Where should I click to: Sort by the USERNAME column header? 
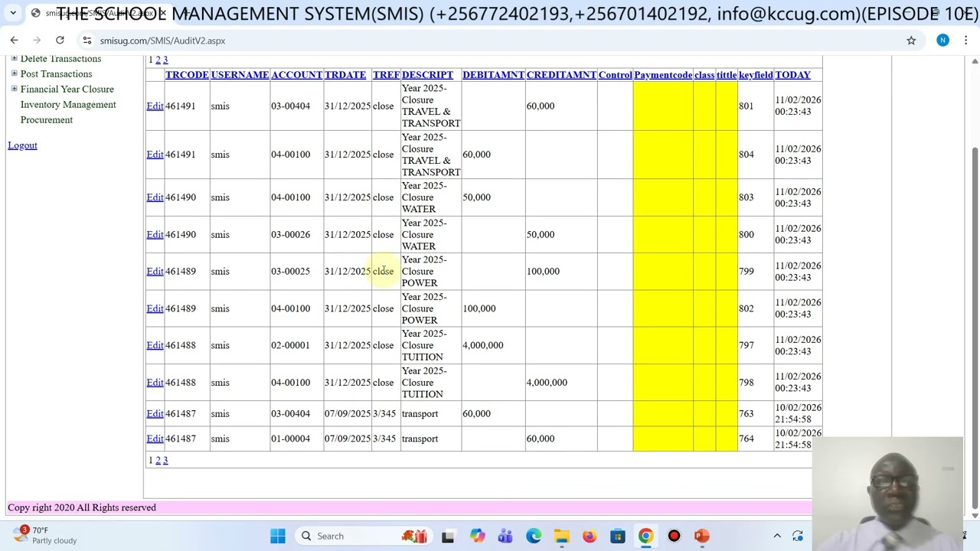pos(240,75)
